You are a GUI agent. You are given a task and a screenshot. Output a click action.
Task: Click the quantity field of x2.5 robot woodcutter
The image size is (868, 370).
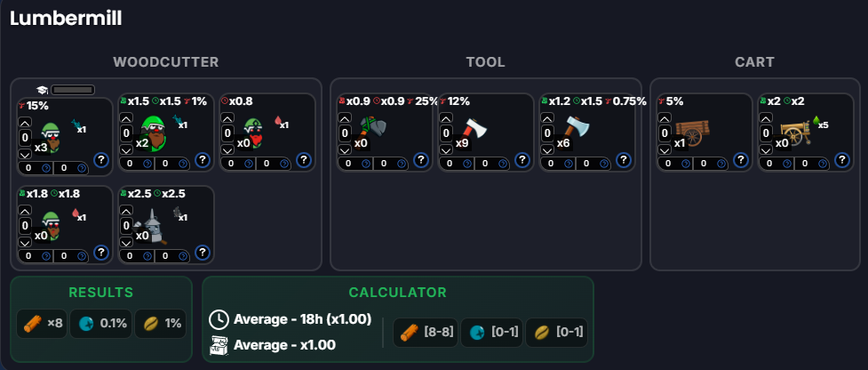tap(127, 226)
